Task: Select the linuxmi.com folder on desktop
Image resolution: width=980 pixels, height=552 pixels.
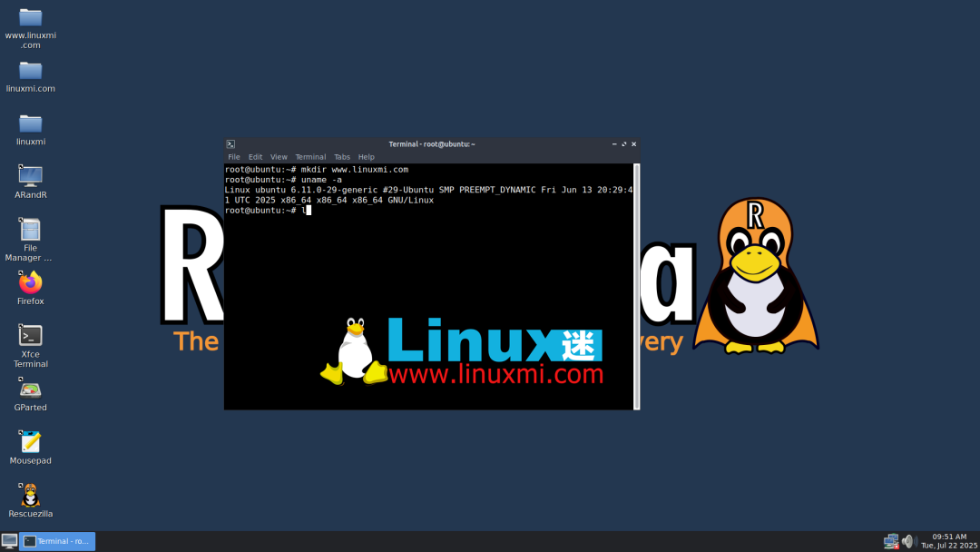Action: tap(31, 71)
